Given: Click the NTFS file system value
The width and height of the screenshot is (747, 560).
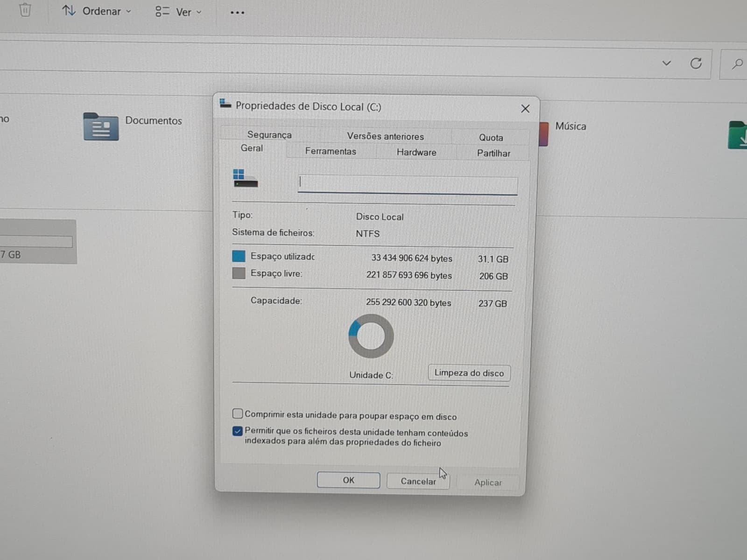Looking at the screenshot, I should (368, 234).
